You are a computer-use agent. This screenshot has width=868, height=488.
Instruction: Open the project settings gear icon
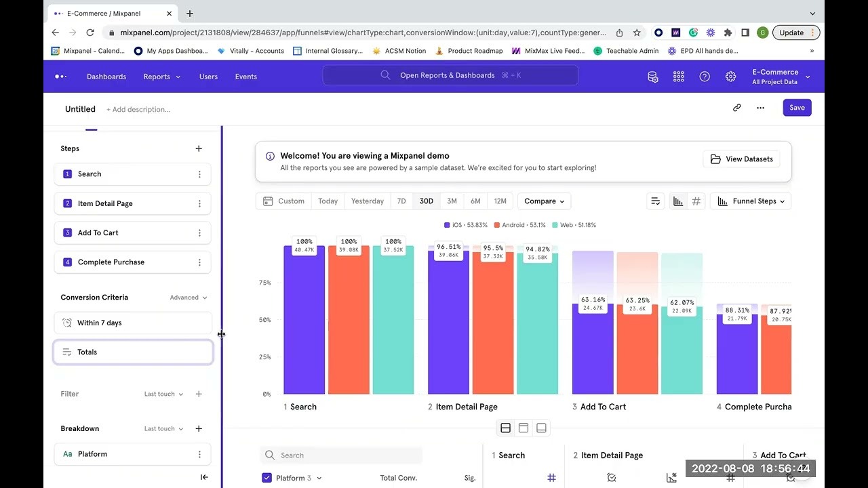(x=730, y=77)
